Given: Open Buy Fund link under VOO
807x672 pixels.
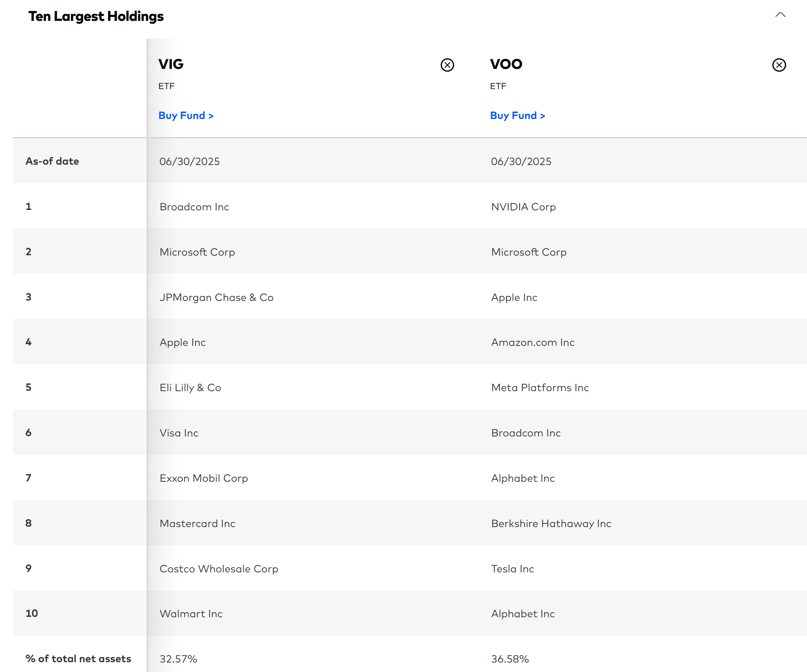Looking at the screenshot, I should (x=518, y=115).
